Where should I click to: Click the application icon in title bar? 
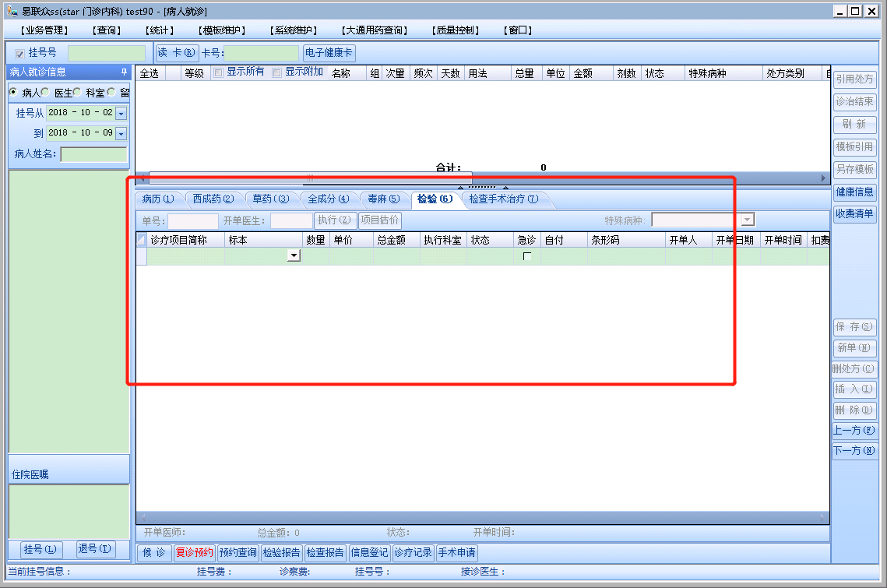12,11
